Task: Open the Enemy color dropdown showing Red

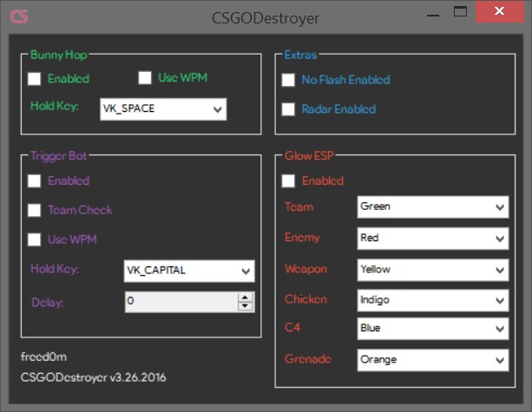Action: click(x=433, y=239)
